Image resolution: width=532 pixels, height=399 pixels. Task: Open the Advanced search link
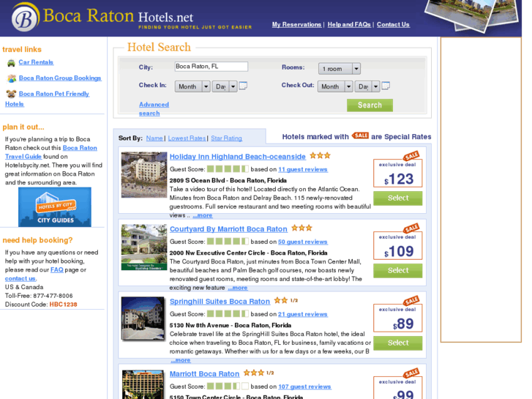coord(154,108)
